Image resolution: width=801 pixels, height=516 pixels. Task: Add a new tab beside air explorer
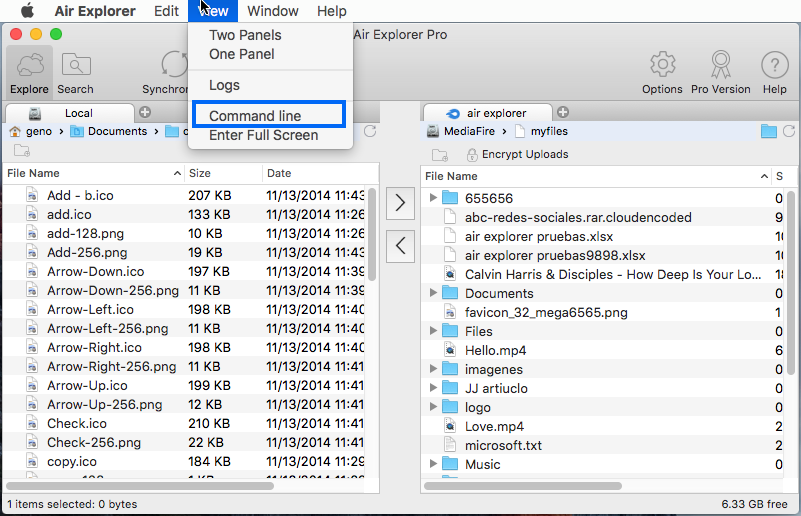click(563, 112)
